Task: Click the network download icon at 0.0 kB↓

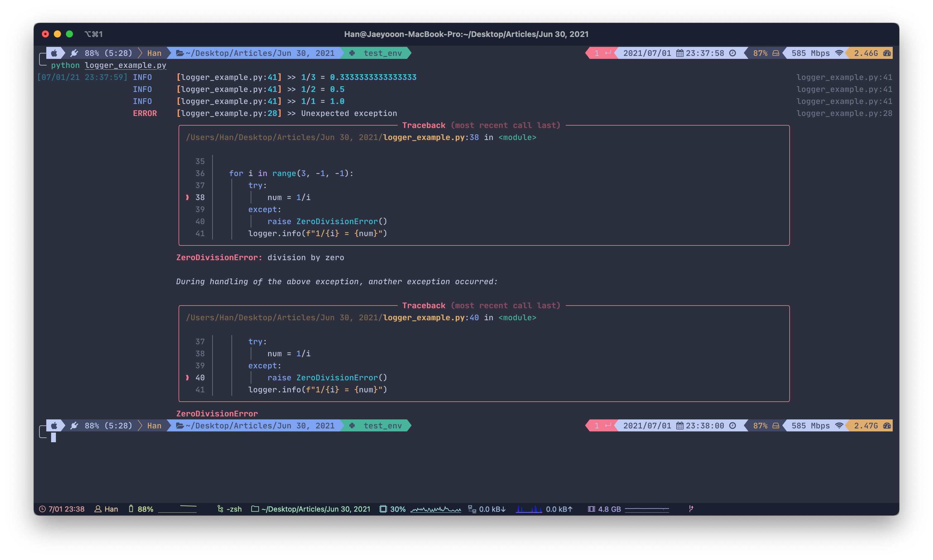Action: (472, 509)
